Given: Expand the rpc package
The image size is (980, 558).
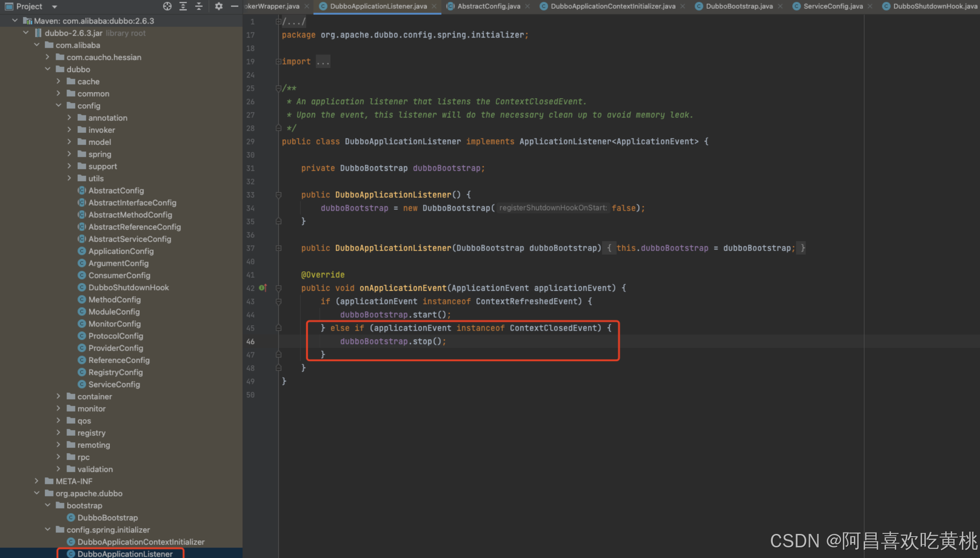Looking at the screenshot, I should [x=58, y=457].
